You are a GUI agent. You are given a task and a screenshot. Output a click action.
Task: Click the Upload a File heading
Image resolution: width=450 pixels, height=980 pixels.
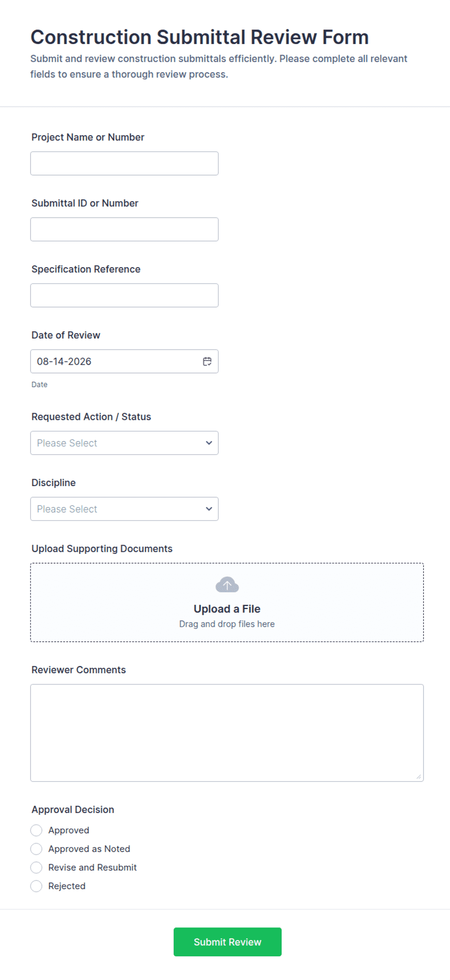coord(227,609)
